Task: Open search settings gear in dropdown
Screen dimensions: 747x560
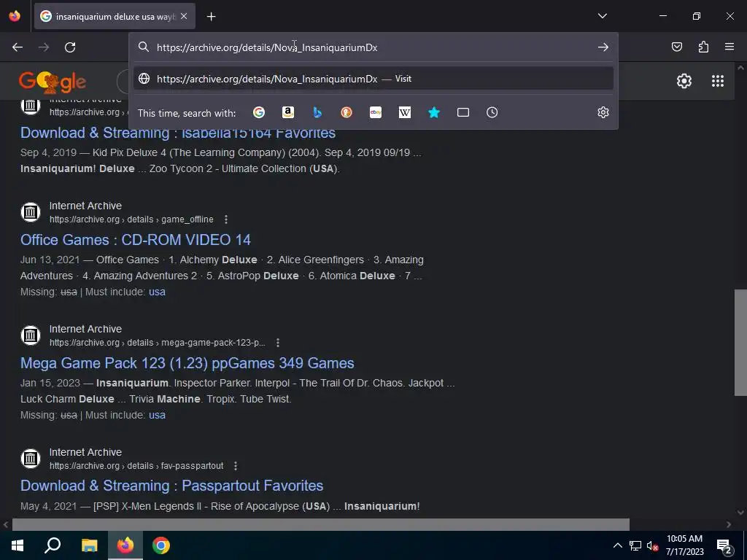Action: click(603, 112)
